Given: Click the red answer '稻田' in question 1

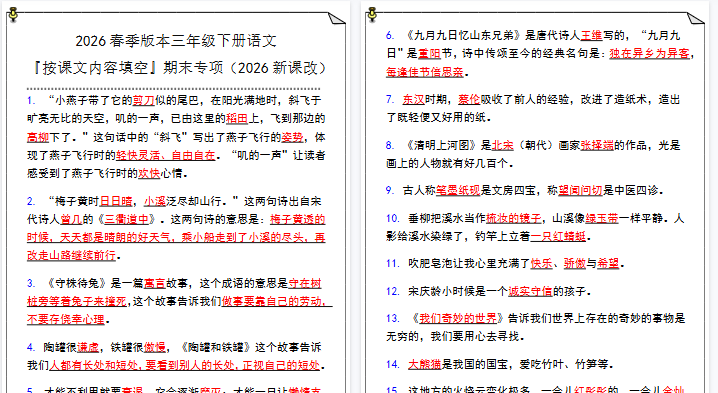Looking at the screenshot, I should [237, 119].
